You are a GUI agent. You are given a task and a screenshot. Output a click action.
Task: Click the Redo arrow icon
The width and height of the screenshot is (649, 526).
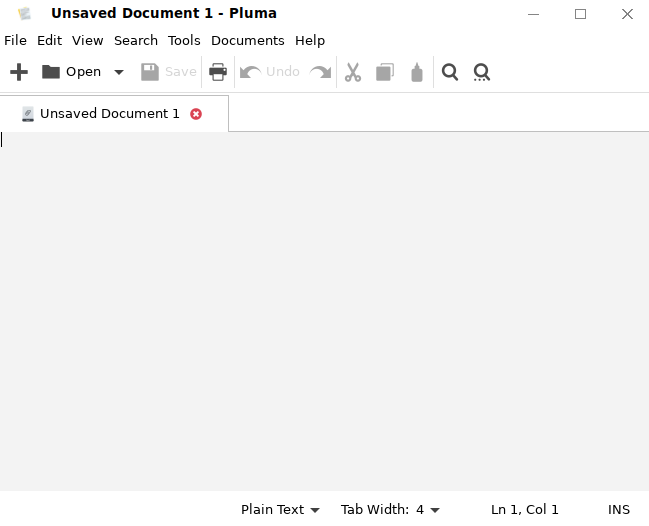point(320,72)
